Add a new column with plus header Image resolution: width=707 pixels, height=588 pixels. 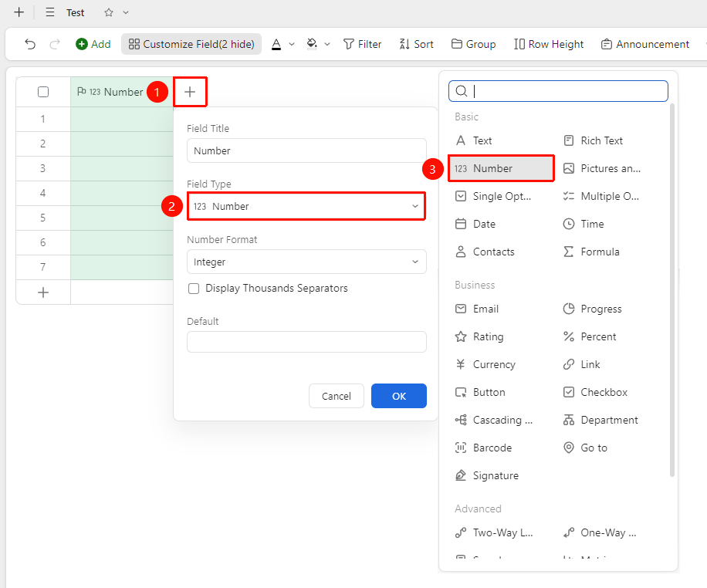point(190,92)
